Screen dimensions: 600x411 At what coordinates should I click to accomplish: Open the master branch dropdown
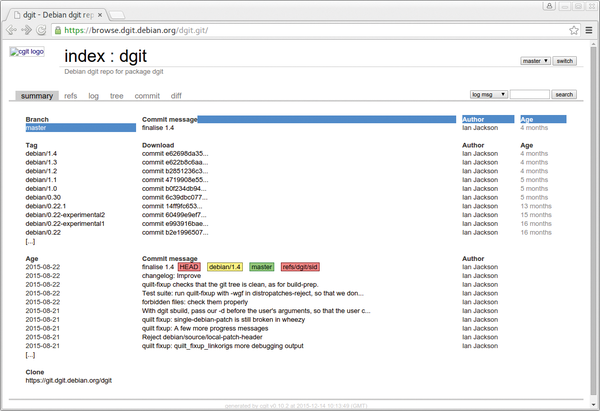535,61
